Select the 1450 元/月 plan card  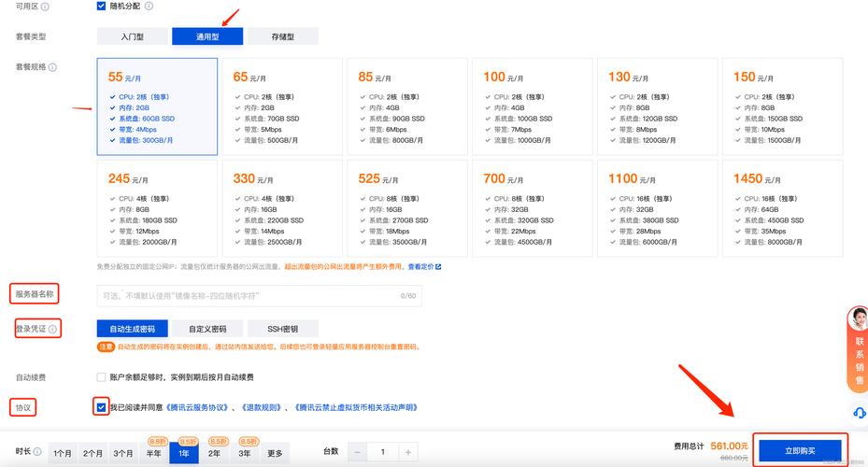click(x=783, y=208)
